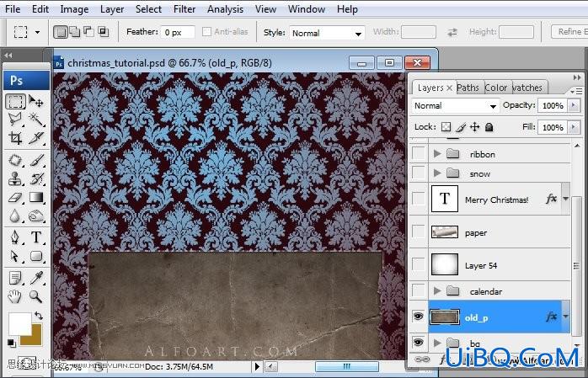Select the Pen tool
This screenshot has height=378, width=588.
point(15,237)
